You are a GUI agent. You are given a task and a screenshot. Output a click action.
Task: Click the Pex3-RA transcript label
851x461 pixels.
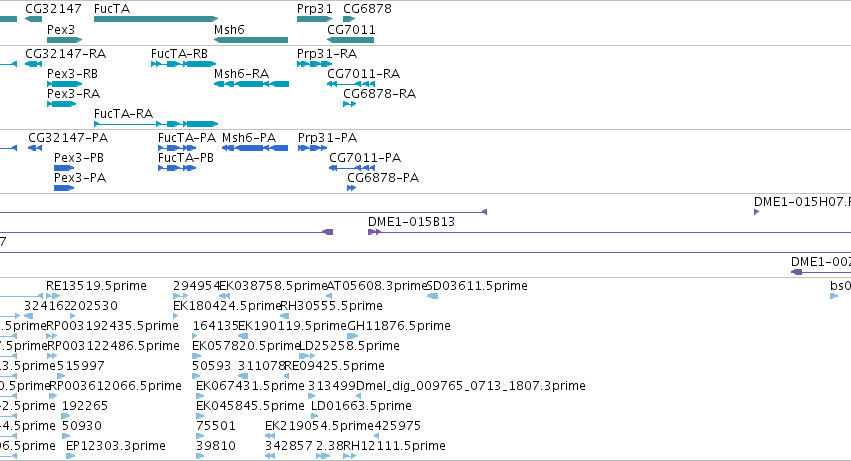coord(73,93)
